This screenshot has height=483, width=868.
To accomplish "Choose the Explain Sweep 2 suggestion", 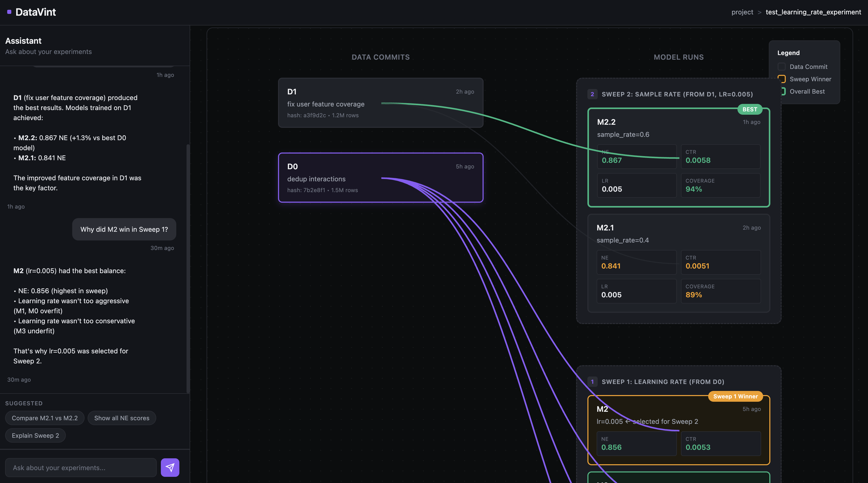I will [35, 435].
